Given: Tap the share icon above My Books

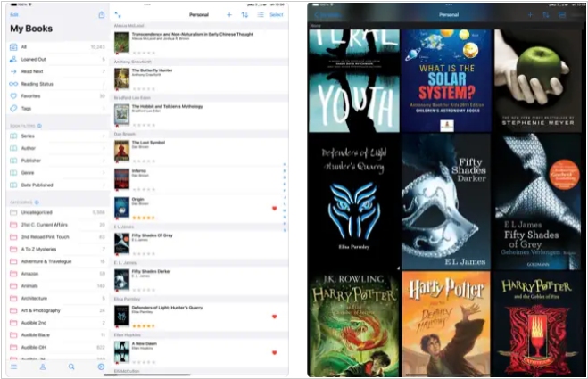Looking at the screenshot, I should pyautogui.click(x=101, y=15).
